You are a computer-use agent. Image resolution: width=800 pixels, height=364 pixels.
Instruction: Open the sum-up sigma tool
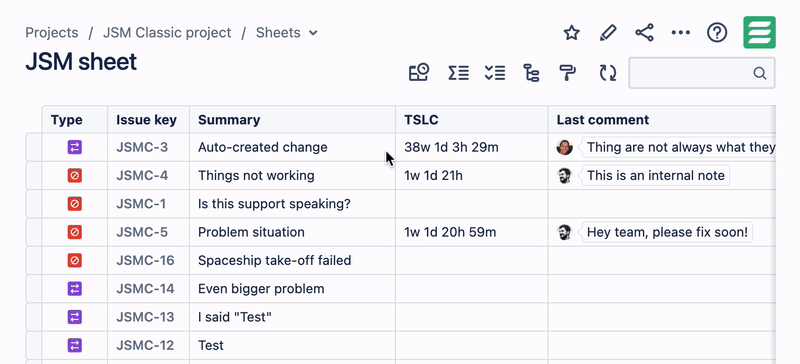point(458,72)
